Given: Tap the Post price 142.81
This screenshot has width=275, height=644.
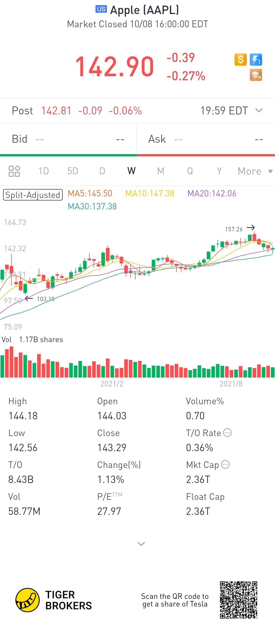Looking at the screenshot, I should pyautogui.click(x=56, y=111).
